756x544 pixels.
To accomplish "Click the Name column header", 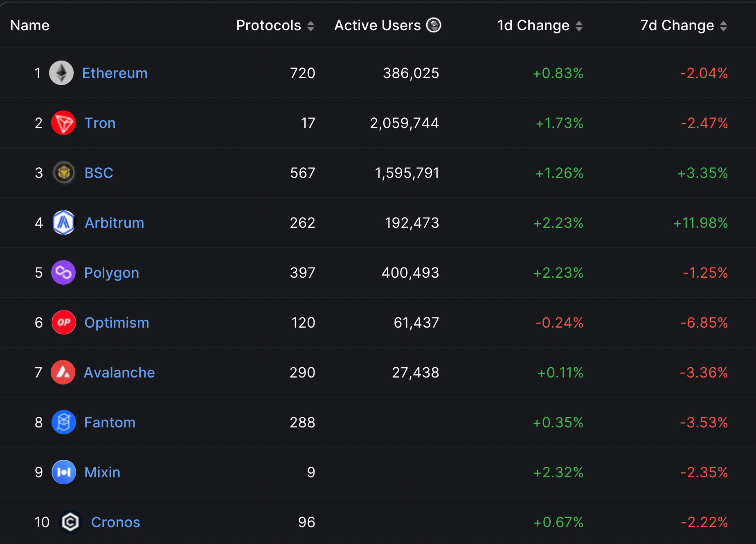I will pyautogui.click(x=30, y=25).
